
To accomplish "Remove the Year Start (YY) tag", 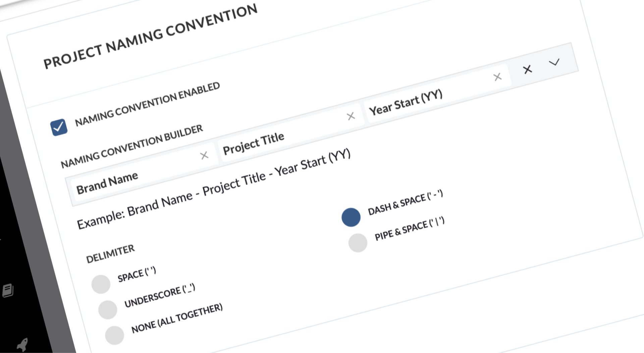I will [498, 77].
